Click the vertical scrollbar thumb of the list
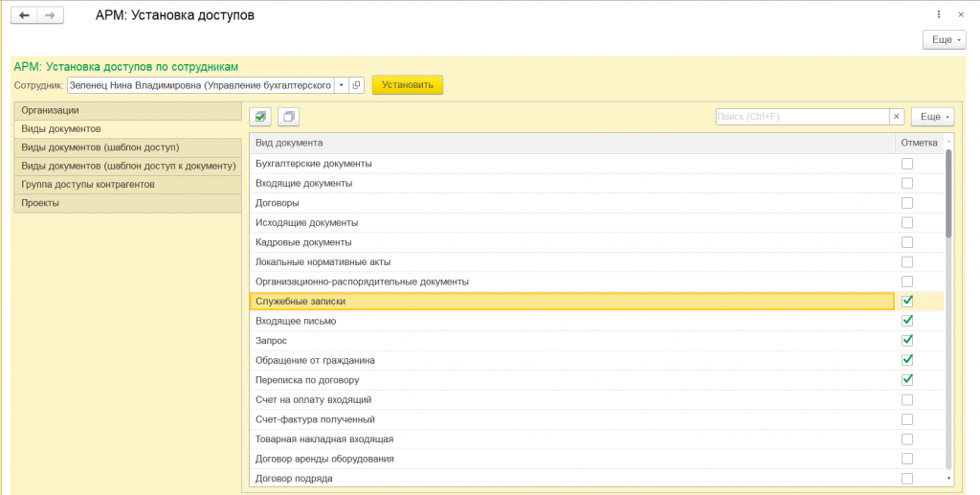This screenshot has height=495, width=980. [x=948, y=193]
